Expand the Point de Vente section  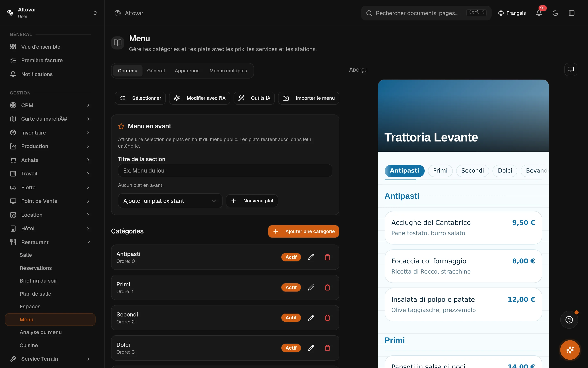(x=88, y=201)
